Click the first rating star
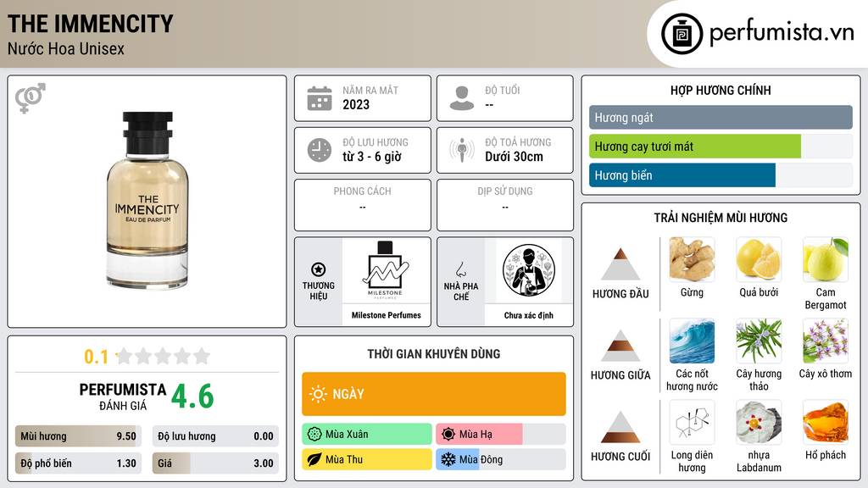Image resolution: width=868 pixels, height=488 pixels. (125, 356)
